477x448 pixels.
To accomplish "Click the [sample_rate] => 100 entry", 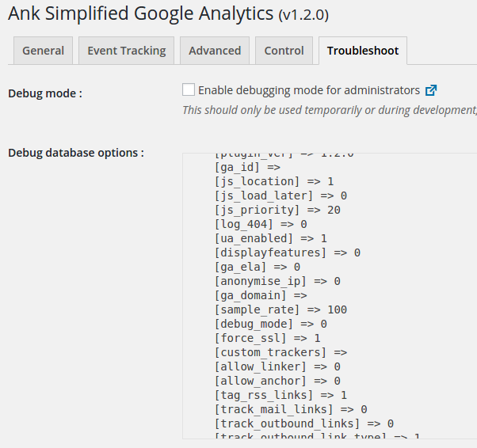I will pos(280,309).
